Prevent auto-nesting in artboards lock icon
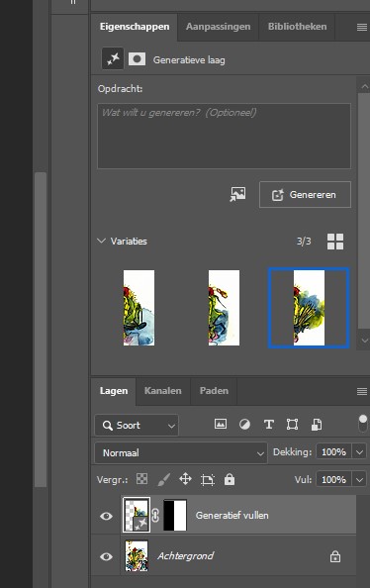Viewport: 370px width, 588px height. [208, 480]
